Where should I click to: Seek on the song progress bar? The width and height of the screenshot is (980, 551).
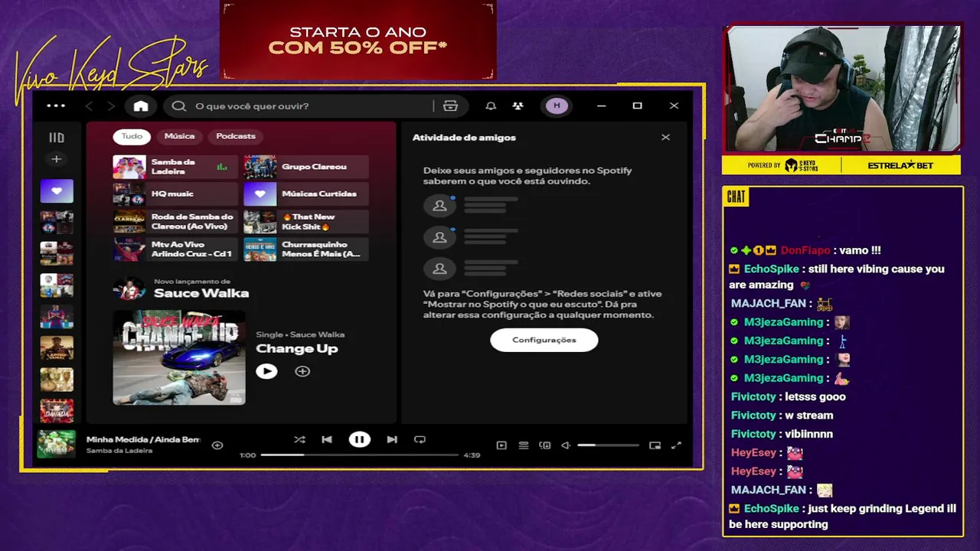coord(360,455)
